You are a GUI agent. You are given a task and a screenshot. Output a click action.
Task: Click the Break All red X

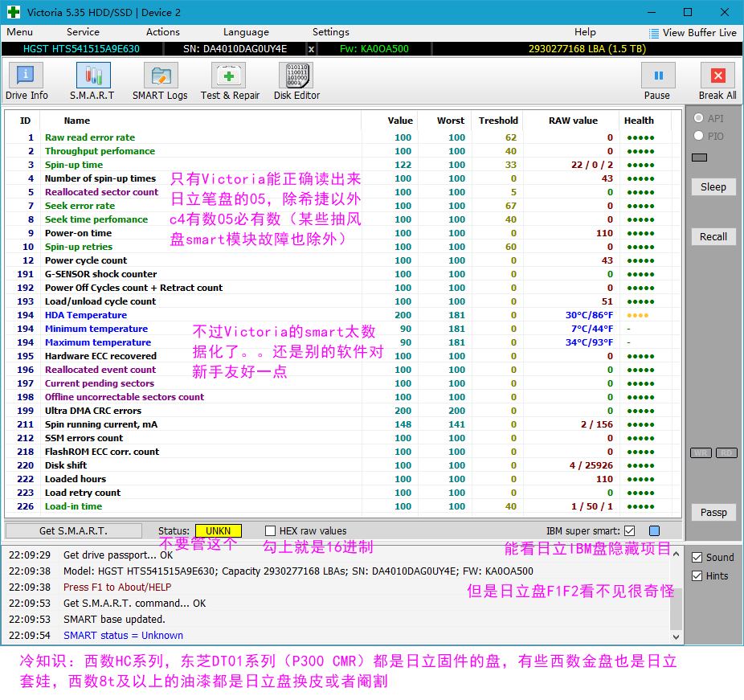click(717, 76)
